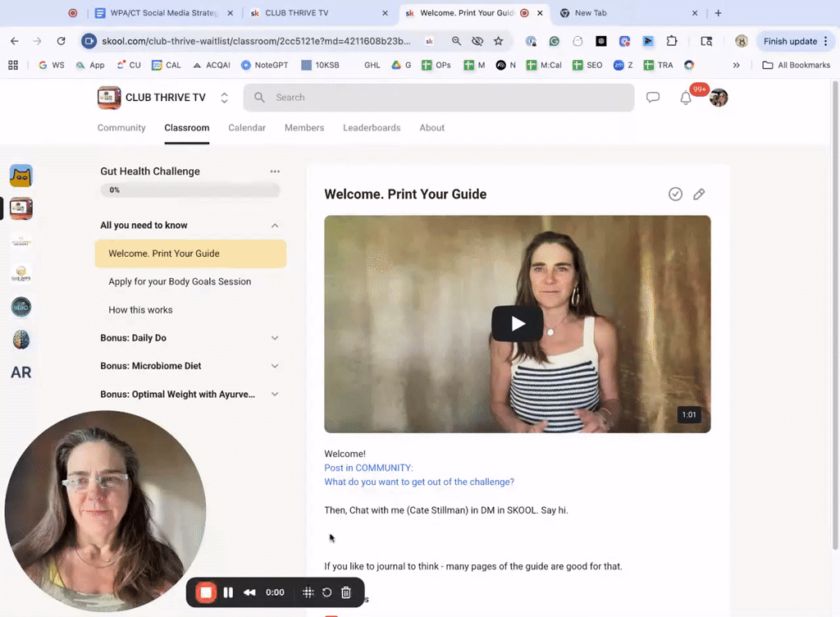This screenshot has height=617, width=840.
Task: Open Apply for your Body Goals Session lesson
Action: pyautogui.click(x=180, y=281)
